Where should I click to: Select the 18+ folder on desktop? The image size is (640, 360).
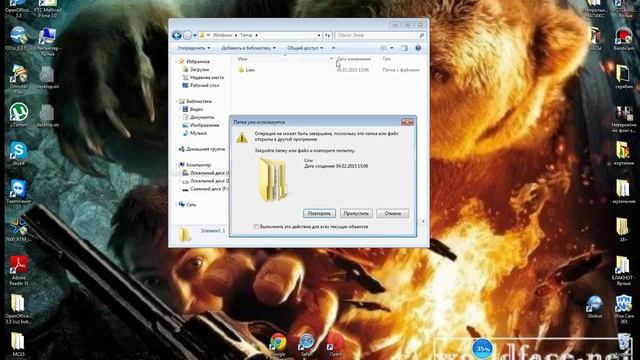pyautogui.click(x=623, y=229)
